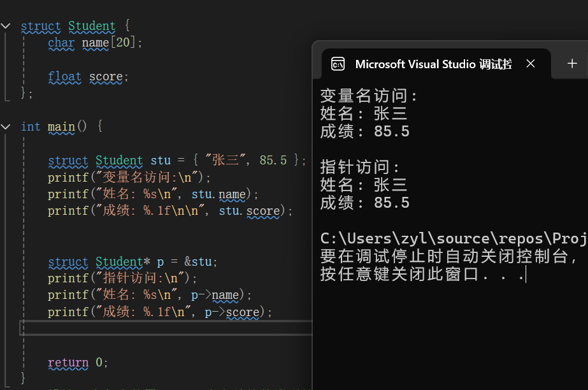
Task: Click the console icon on the terminal tab
Action: tap(338, 64)
